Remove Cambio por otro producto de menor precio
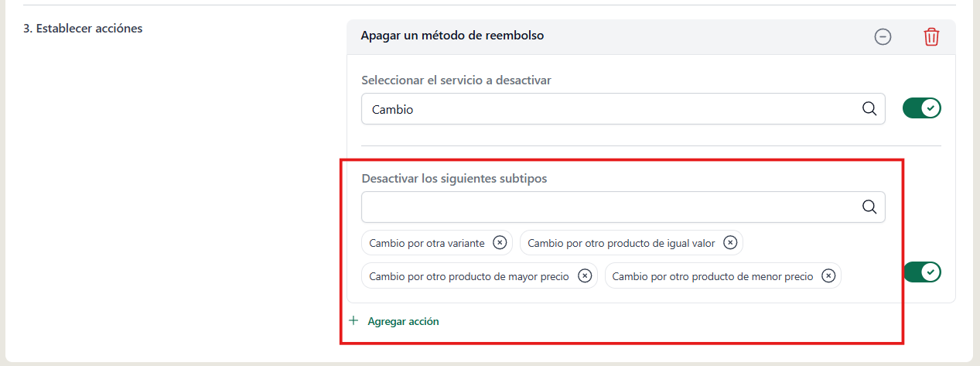 coord(828,275)
